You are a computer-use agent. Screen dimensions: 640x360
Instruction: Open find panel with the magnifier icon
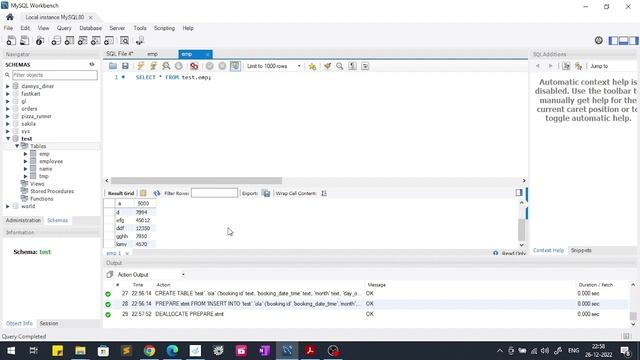(x=340, y=66)
